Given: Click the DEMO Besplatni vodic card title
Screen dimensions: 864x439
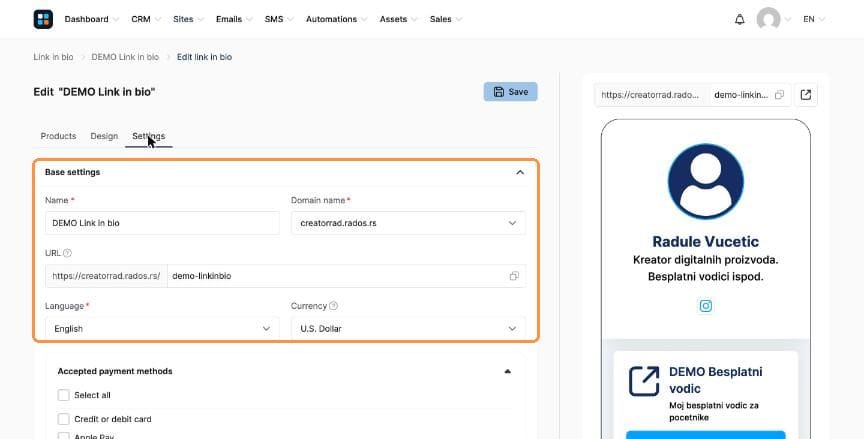Looking at the screenshot, I should [716, 380].
